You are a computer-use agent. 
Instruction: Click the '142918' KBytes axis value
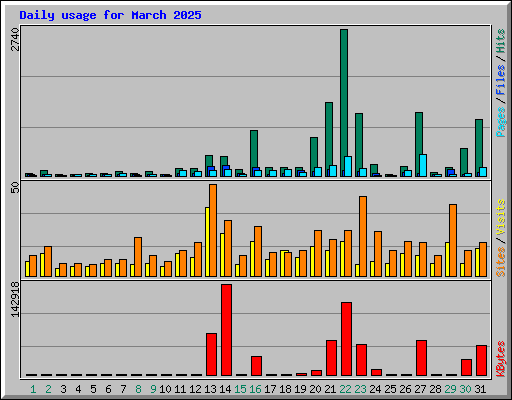point(15,299)
